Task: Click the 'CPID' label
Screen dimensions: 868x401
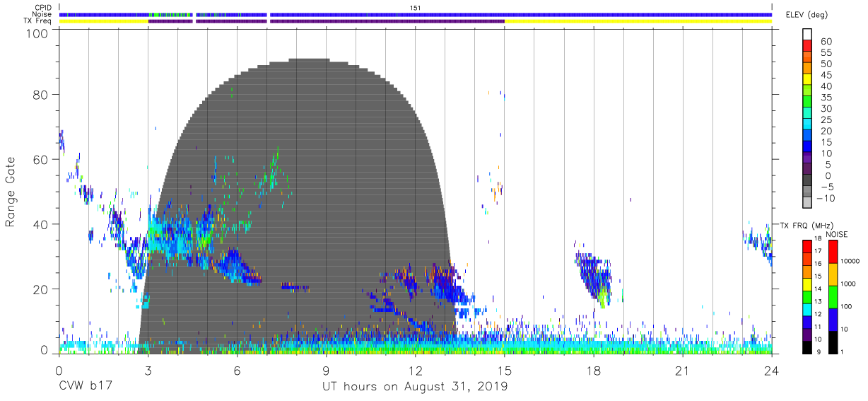Action: tap(42, 7)
